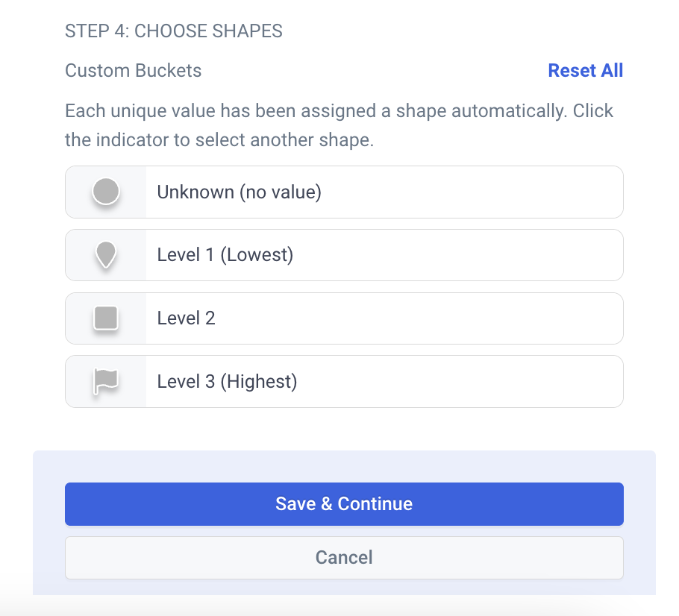Reset All shape assignments
This screenshot has width=679, height=616.
tap(586, 71)
